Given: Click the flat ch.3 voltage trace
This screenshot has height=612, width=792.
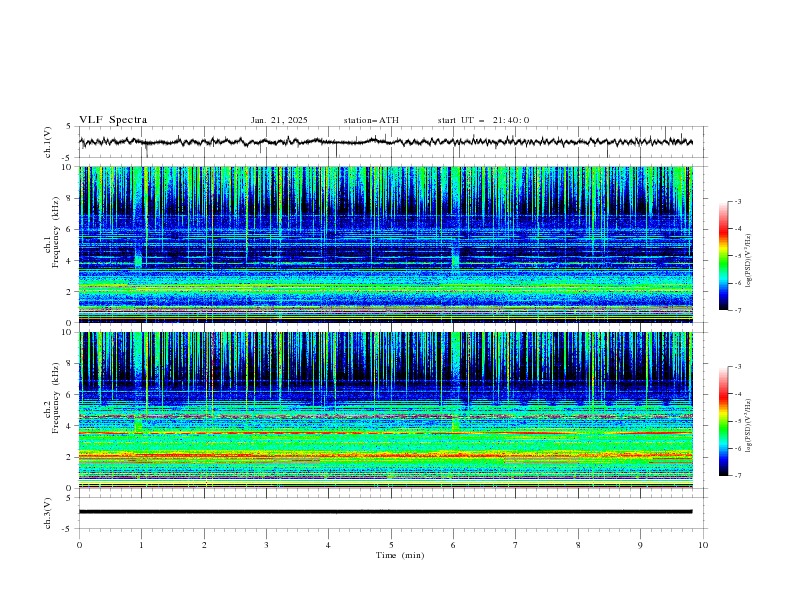Looking at the screenshot, I should point(385,512).
